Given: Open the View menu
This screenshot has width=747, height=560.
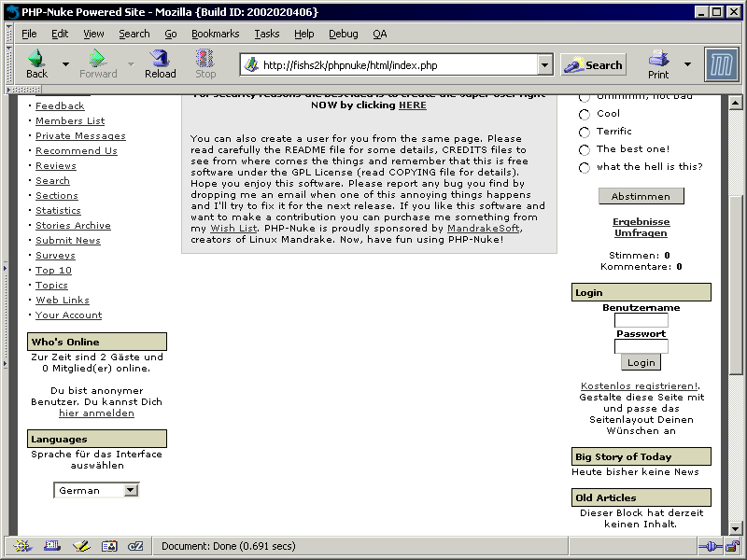Looking at the screenshot, I should [93, 34].
